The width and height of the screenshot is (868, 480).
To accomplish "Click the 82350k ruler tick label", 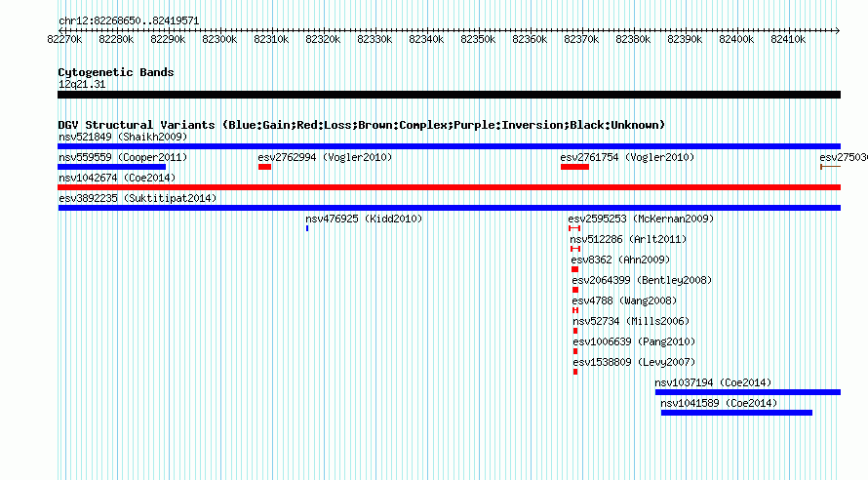I will (x=478, y=39).
